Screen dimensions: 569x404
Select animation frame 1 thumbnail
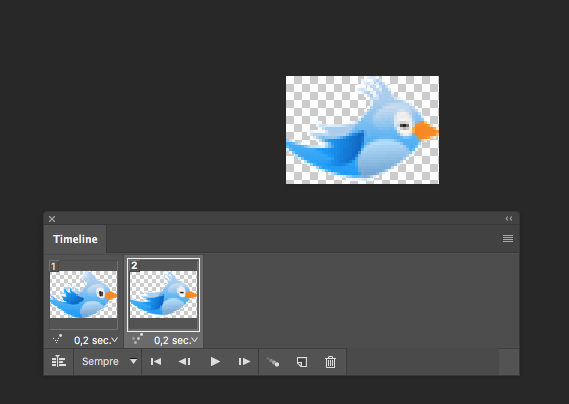(83, 294)
